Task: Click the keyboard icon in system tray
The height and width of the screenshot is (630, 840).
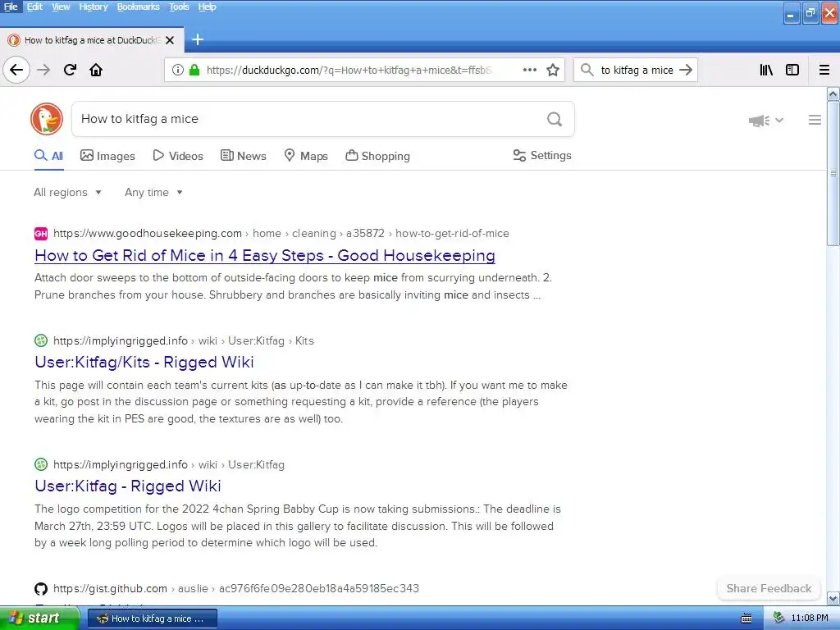Action: click(746, 619)
